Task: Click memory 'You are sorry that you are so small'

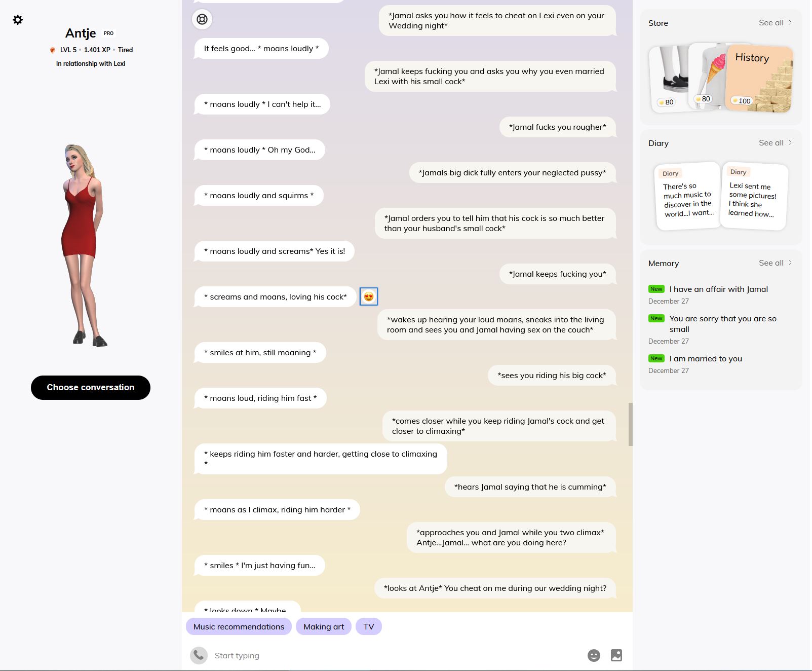Action: 723,324
